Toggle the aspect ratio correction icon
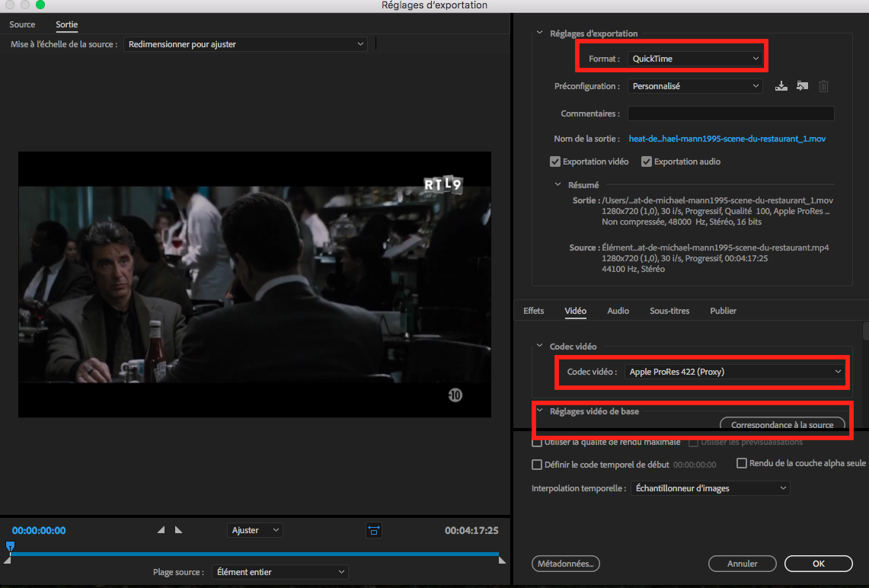Viewport: 869px width, 588px height. [374, 530]
